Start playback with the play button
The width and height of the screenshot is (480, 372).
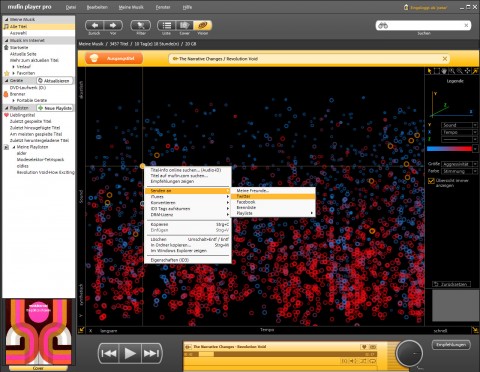click(130, 353)
